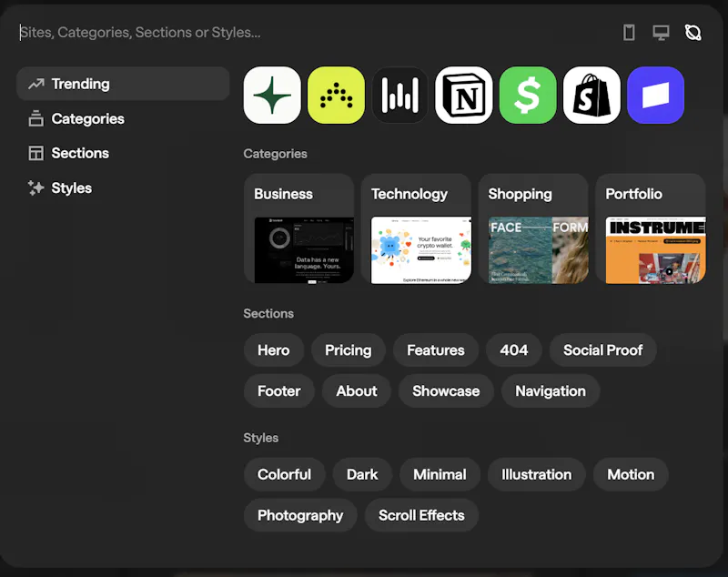Open the Portfolio category card
This screenshot has width=728, height=577.
point(651,228)
